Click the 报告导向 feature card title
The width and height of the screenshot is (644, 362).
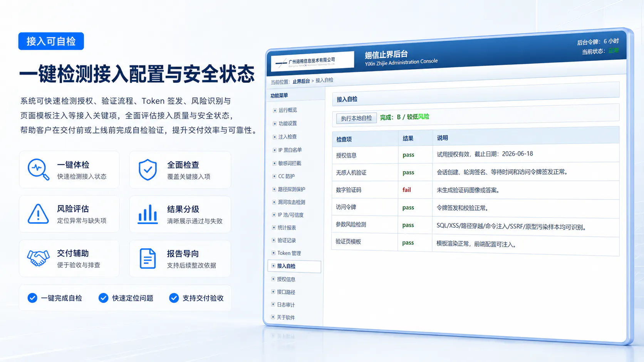click(x=183, y=254)
